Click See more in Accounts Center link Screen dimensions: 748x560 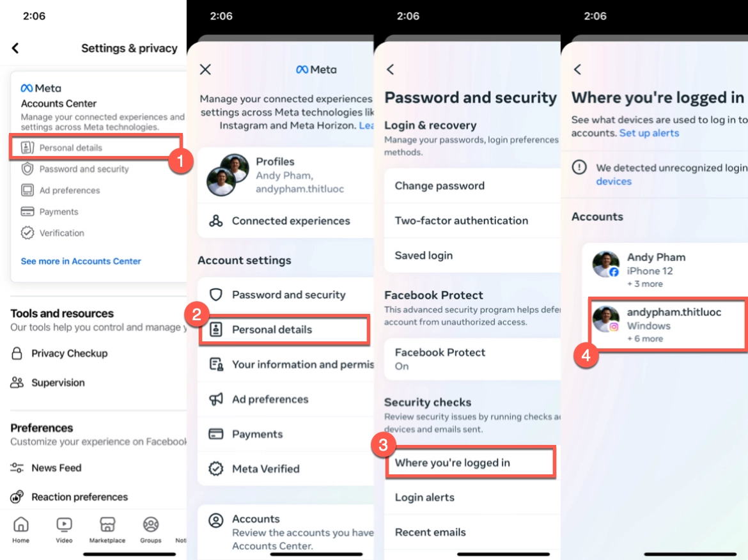(x=81, y=261)
